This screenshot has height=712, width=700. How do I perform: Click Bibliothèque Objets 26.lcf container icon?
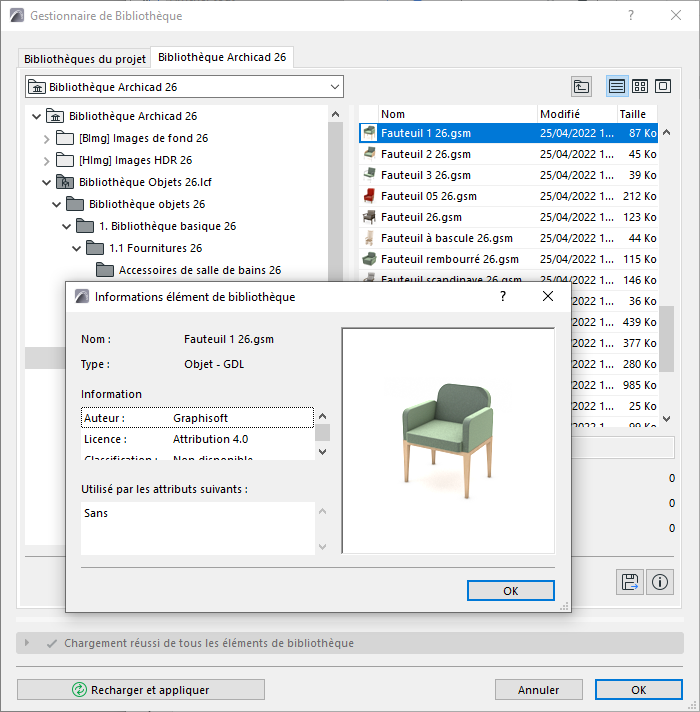point(65,182)
